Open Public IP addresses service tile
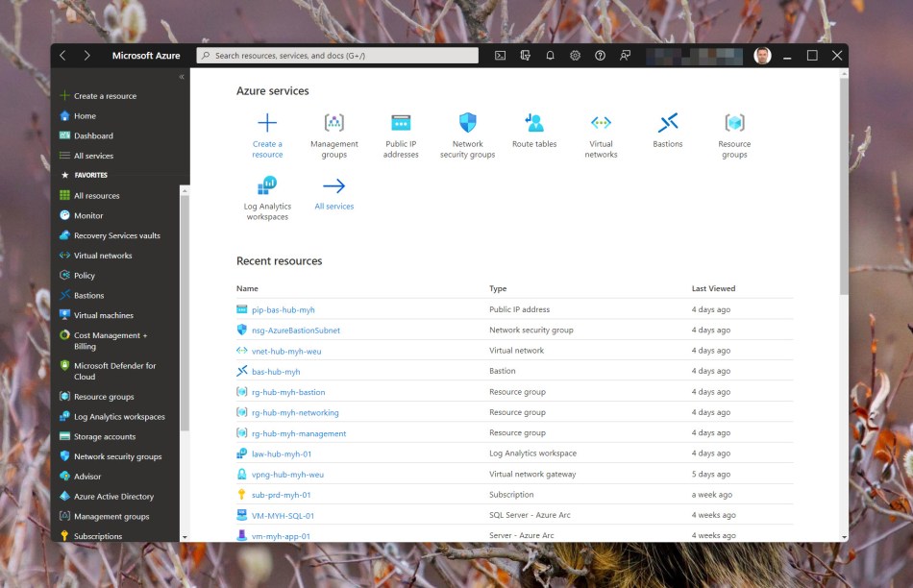913x588 pixels. click(x=401, y=135)
